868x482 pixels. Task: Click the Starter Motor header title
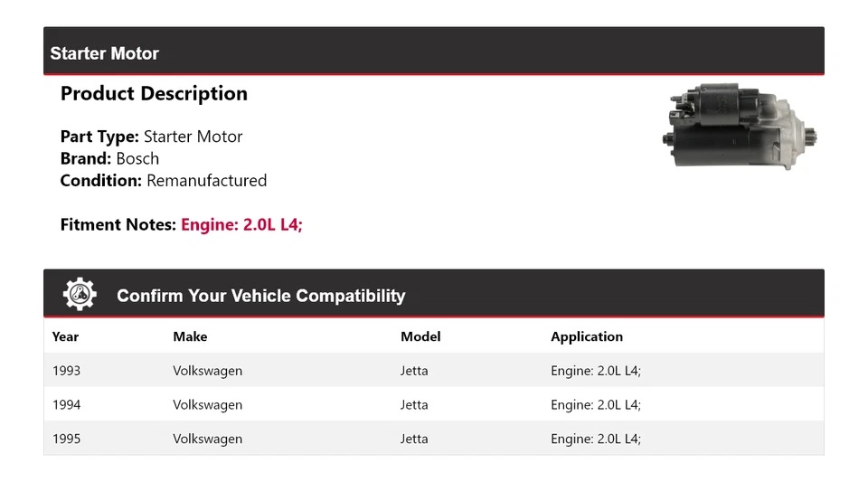[105, 53]
